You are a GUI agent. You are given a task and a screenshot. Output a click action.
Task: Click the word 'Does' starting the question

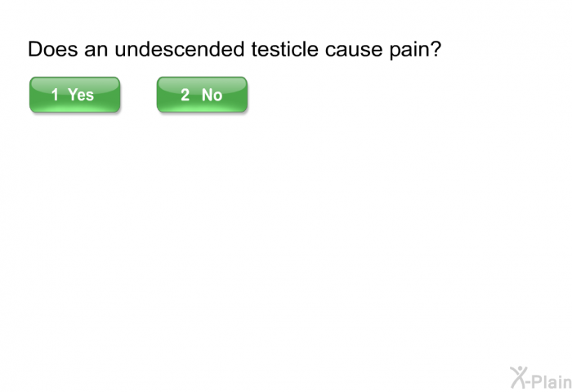[53, 49]
